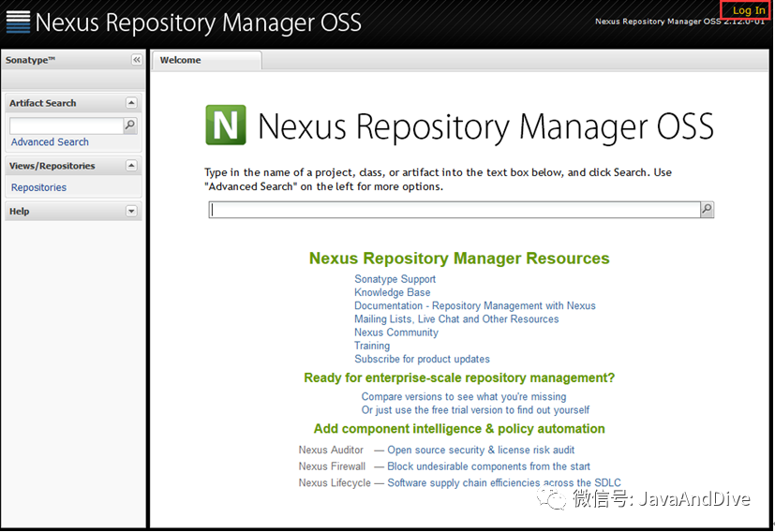Click Compare versions to see what you're missing

tap(464, 396)
